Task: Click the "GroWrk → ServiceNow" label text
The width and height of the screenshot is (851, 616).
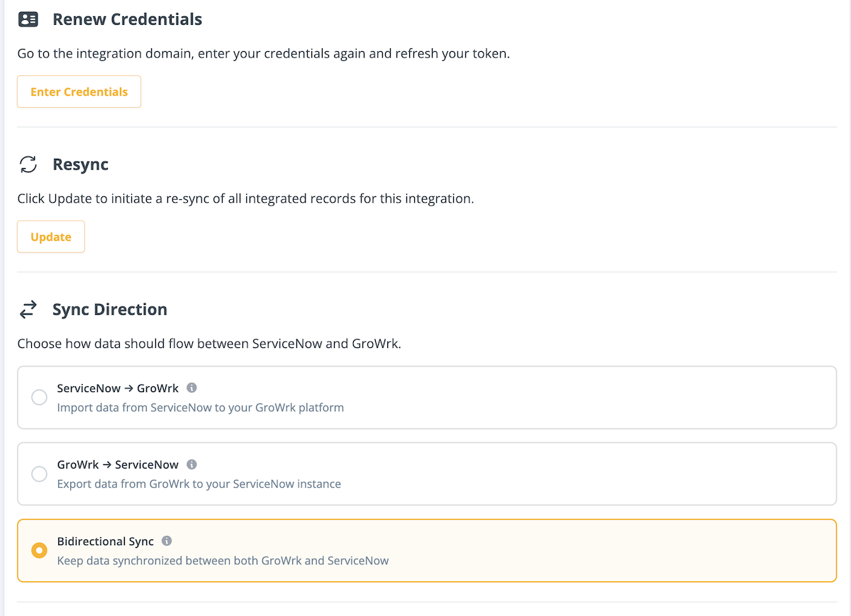Action: pyautogui.click(x=116, y=464)
